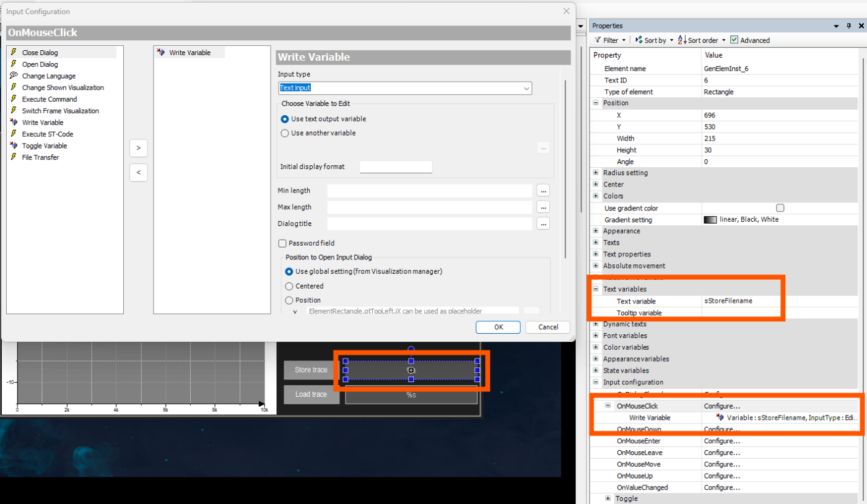Image resolution: width=867 pixels, height=504 pixels.
Task: Click Configure... value for OnMouseEnter
Action: [721, 441]
